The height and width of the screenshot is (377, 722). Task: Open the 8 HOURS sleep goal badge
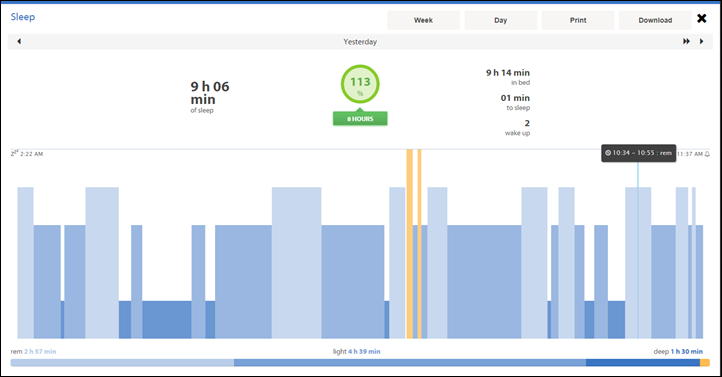[360, 119]
